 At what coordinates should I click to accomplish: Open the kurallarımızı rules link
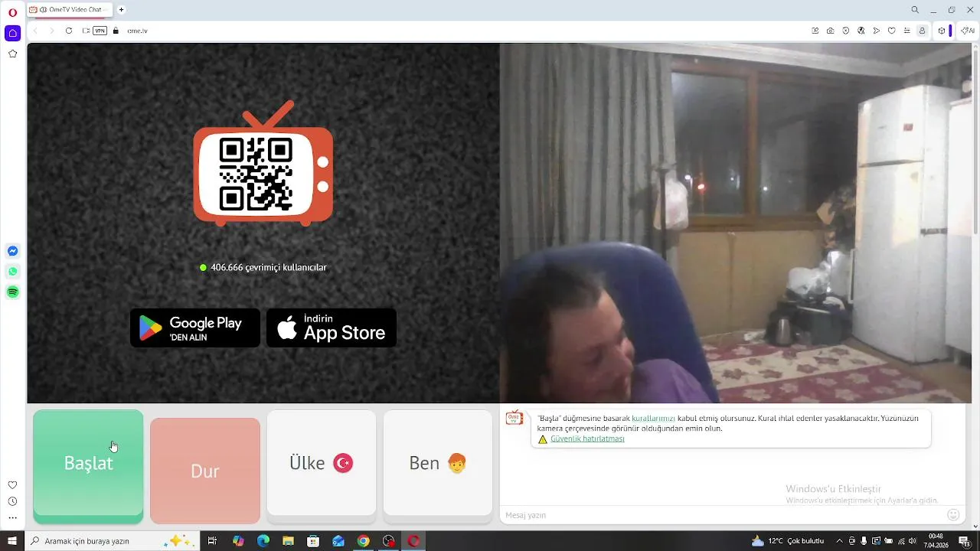click(x=653, y=419)
